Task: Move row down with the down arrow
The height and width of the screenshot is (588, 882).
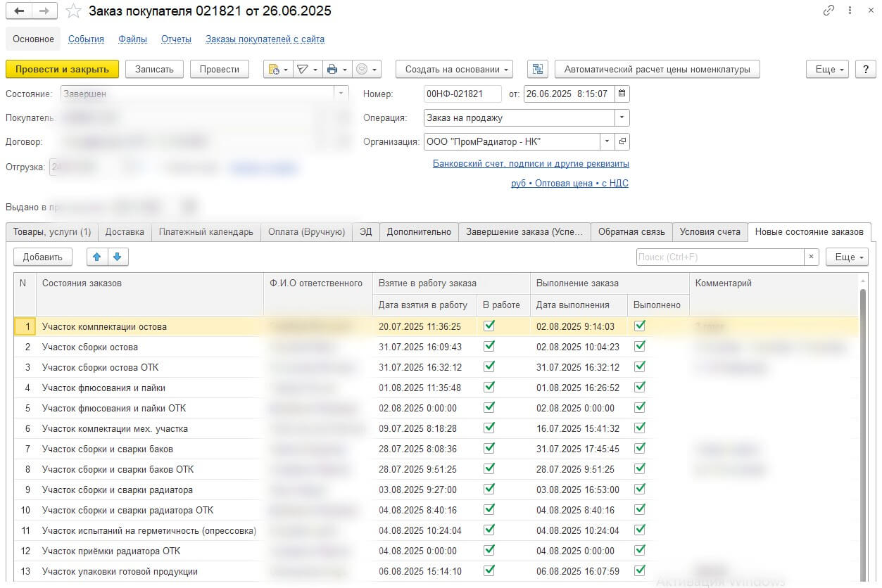Action: (117, 257)
